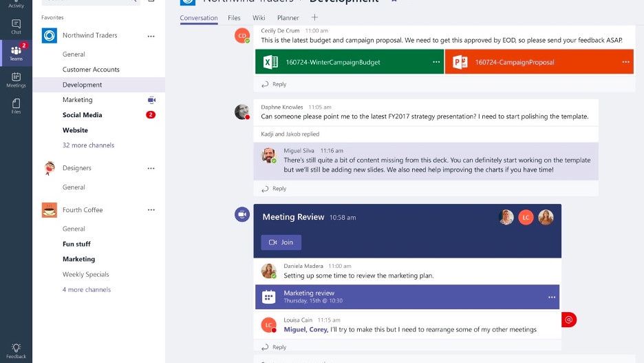644x363 pixels.
Task: Click Daphne Knowles' profile picture
Action: pyautogui.click(x=242, y=112)
